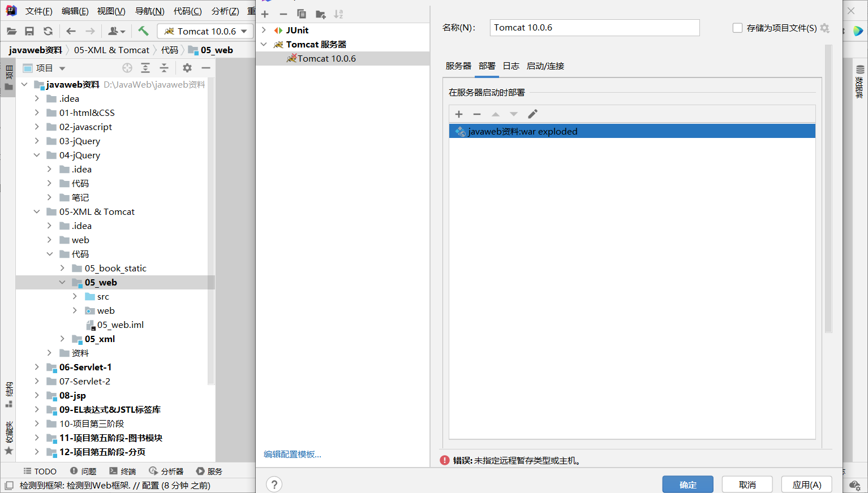Screen dimensions: 868x493
Task: Expand 08-jsp folder node
Action: pos(37,395)
